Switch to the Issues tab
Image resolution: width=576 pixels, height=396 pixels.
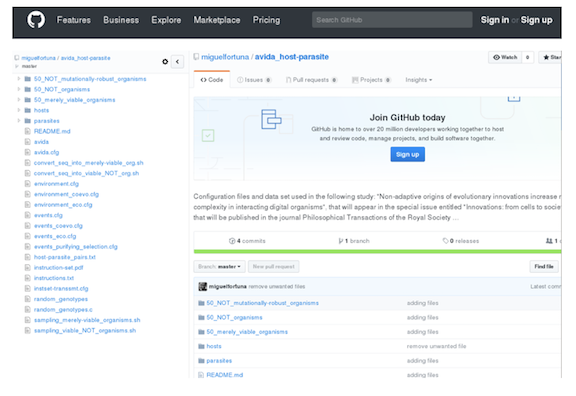[x=254, y=80]
